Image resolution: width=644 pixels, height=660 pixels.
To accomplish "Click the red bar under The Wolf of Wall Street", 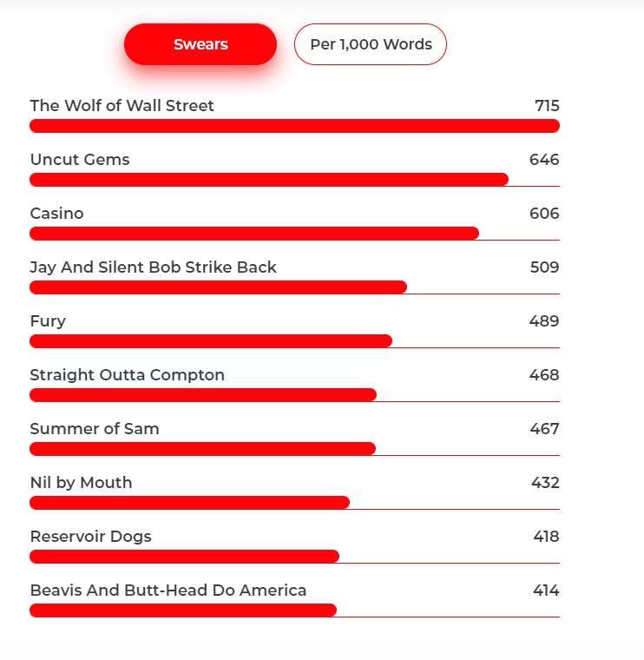I will (x=294, y=126).
